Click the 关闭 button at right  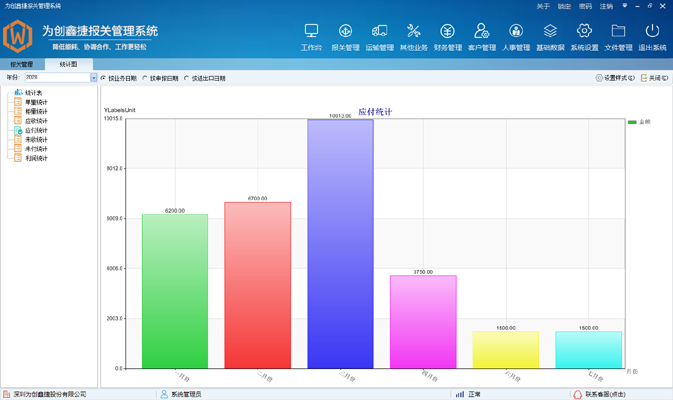point(654,78)
